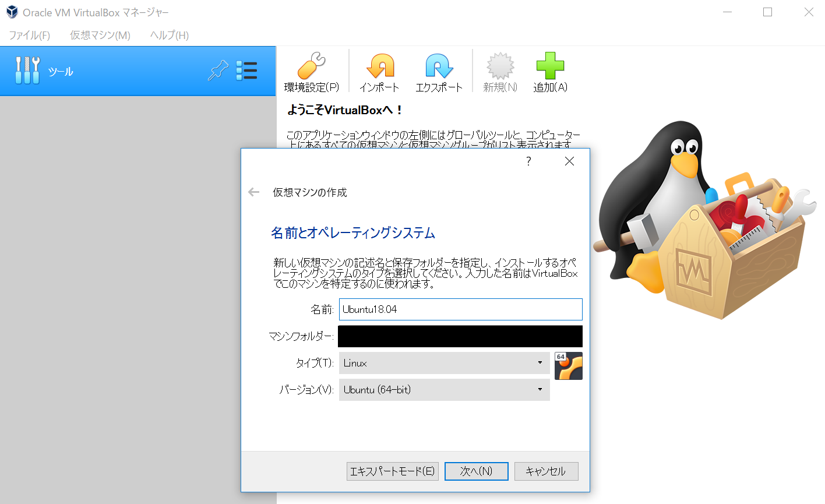The image size is (825, 504).
Task: Click the help question mark in dialog
Action: (528, 161)
